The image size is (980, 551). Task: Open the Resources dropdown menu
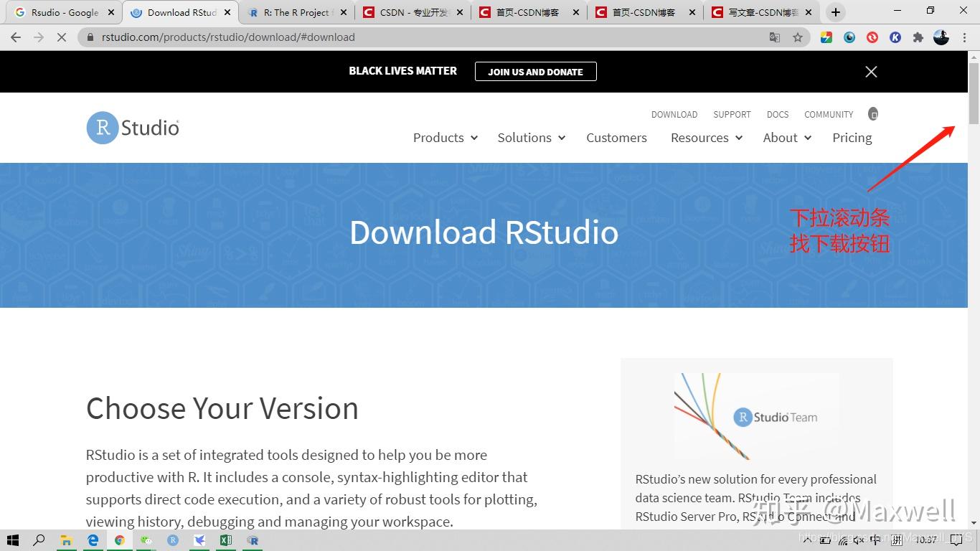tap(699, 138)
